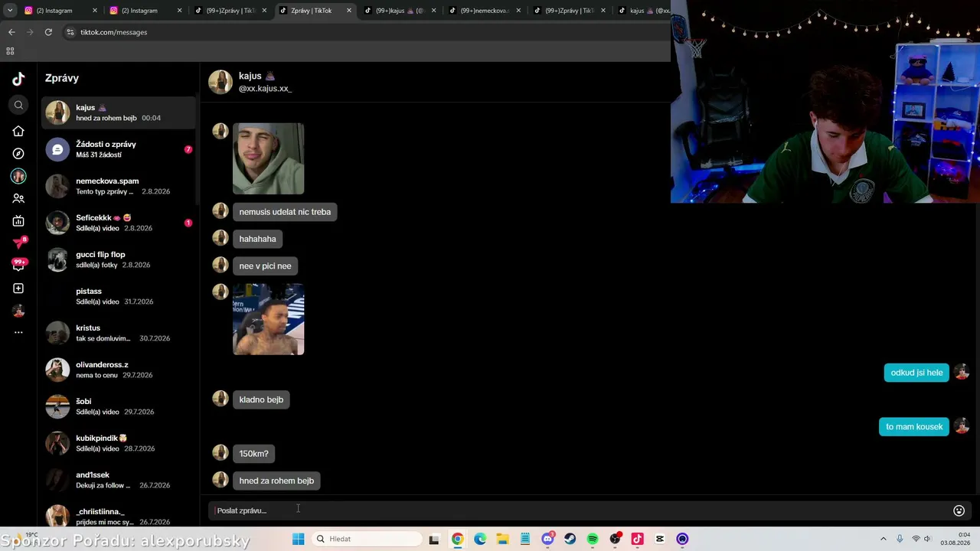Click the clock and date in the taskbar
The height and width of the screenshot is (551, 980).
coord(955,539)
